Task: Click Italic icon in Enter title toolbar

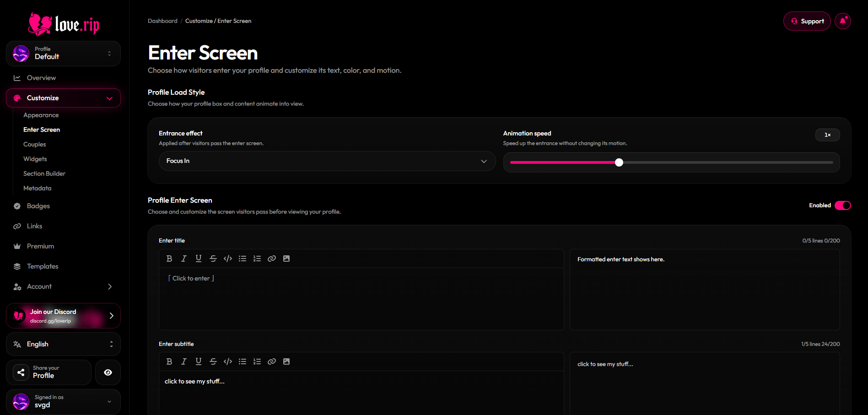Action: [x=184, y=259]
